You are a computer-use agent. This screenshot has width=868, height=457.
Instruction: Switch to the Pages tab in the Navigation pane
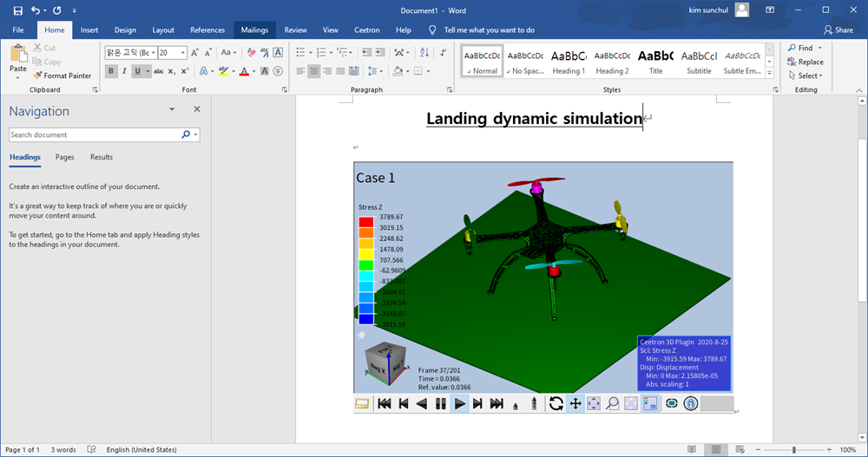pos(64,157)
